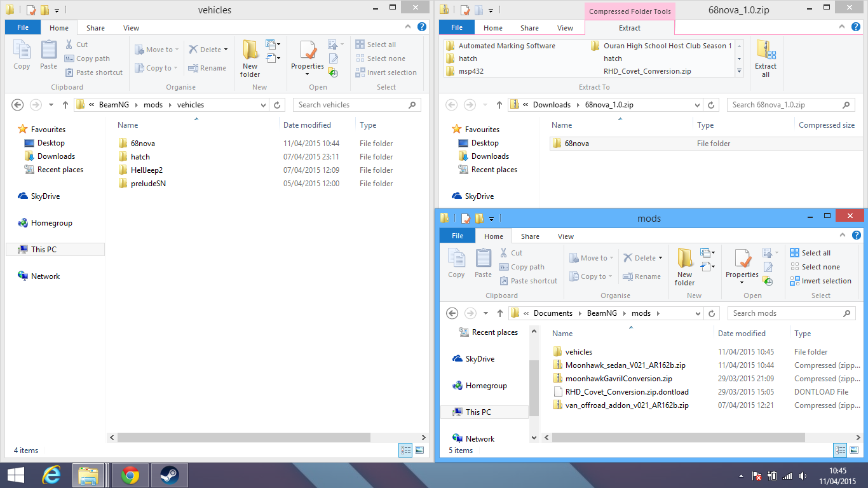Collapse the ribbon in vehicles window
This screenshot has width=868, height=488.
[409, 27]
